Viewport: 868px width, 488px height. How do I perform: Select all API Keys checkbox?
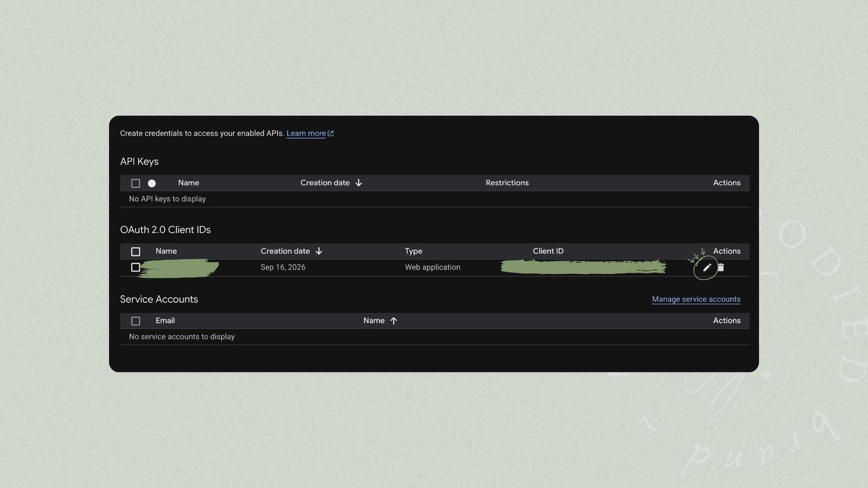click(x=136, y=183)
